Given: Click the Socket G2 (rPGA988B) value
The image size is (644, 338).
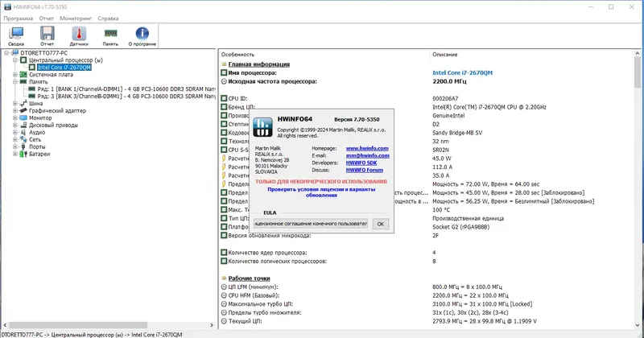Looking at the screenshot, I should click(x=460, y=227).
